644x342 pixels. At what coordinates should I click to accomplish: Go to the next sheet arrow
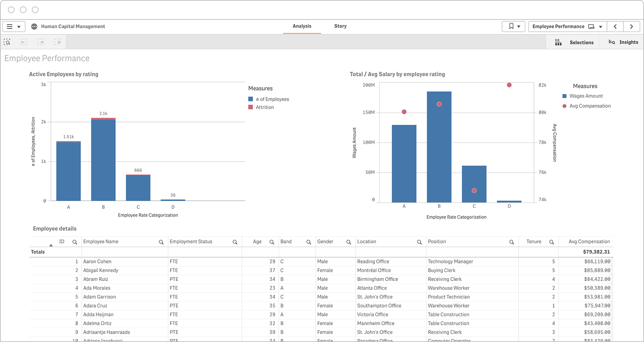[x=632, y=27]
